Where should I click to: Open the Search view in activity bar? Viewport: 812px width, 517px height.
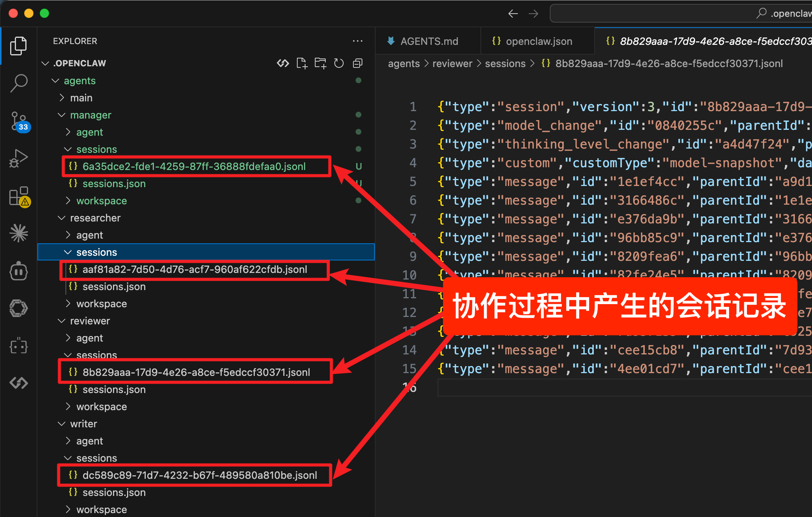(x=18, y=83)
